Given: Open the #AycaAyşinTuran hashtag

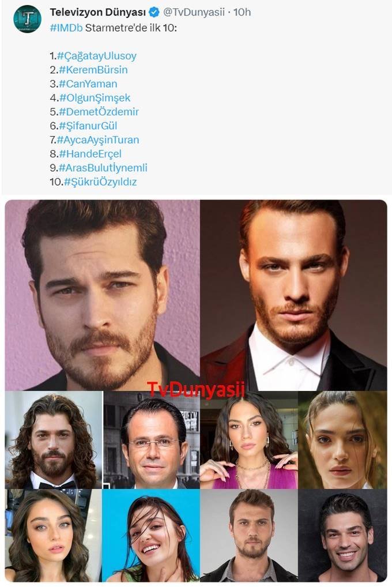Looking at the screenshot, I should click(x=98, y=140).
